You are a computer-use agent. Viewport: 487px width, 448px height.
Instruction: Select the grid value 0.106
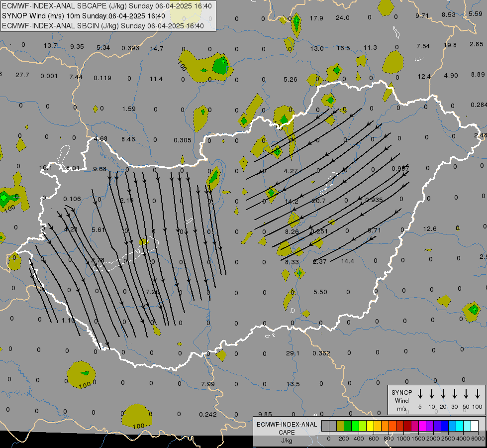[72, 199]
